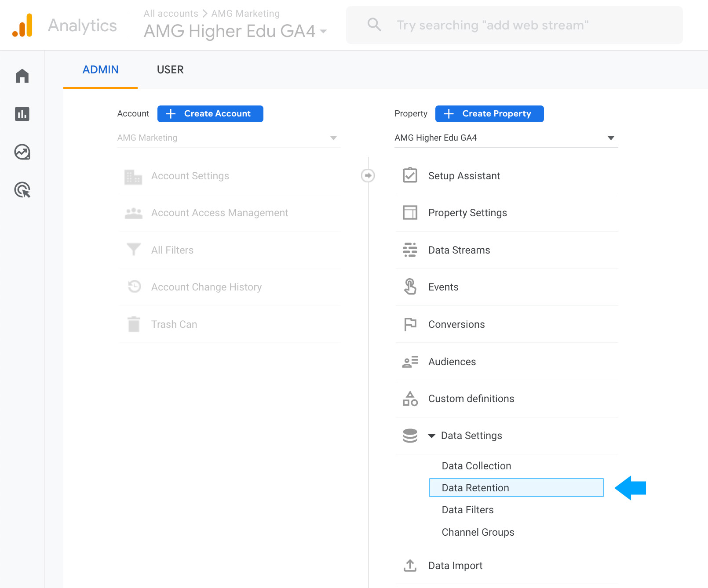Switch to the USER tab

click(x=170, y=70)
